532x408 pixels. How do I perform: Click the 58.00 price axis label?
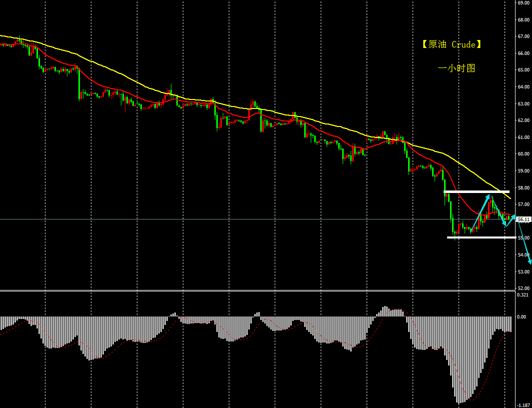pos(524,187)
